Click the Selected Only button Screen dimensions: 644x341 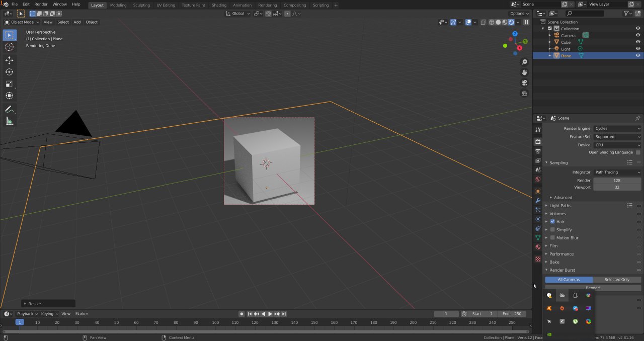(617, 280)
